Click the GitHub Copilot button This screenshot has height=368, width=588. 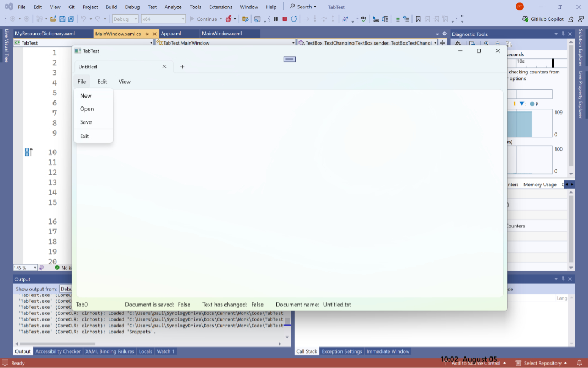click(x=543, y=19)
